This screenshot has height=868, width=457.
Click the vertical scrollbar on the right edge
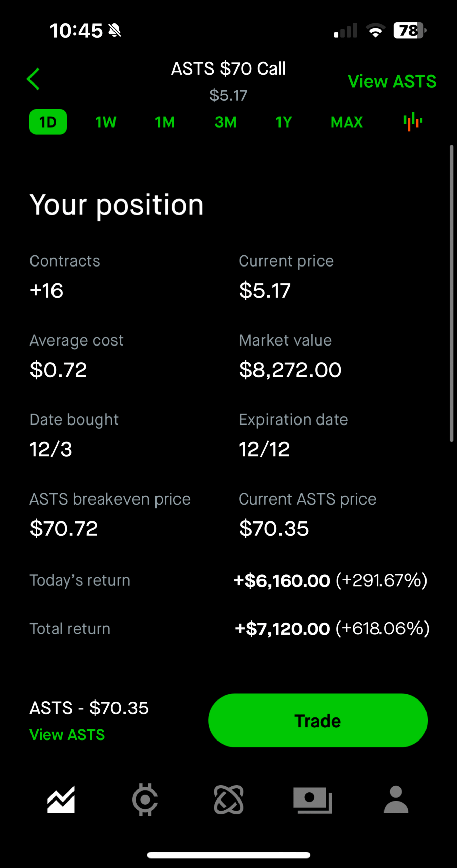click(451, 293)
